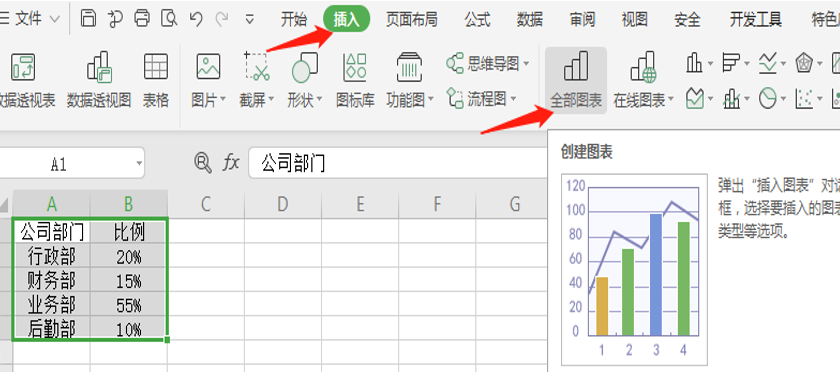The image size is (840, 372).
Task: Expand the 功能图 dropdown arrow
Action: pos(430,100)
